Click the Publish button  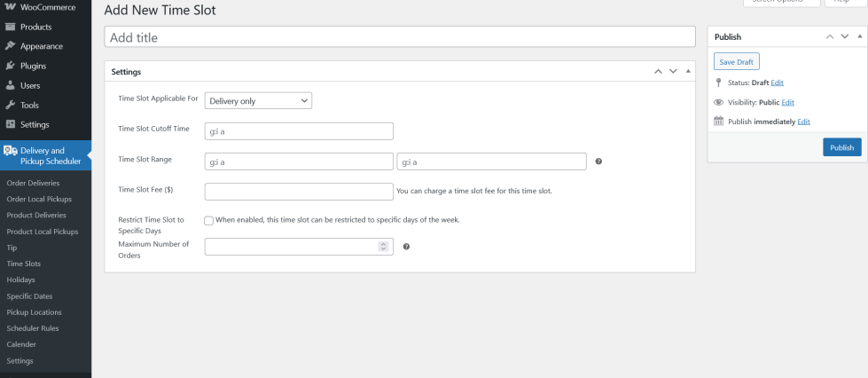[841, 147]
